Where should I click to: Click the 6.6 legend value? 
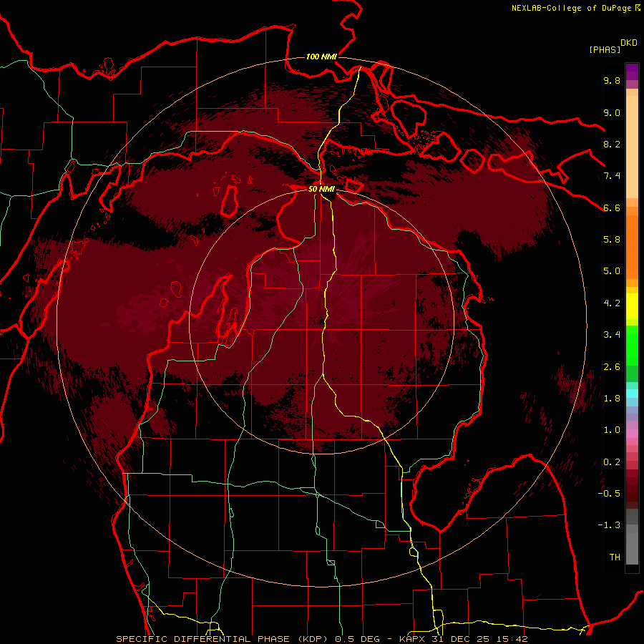click(612, 208)
